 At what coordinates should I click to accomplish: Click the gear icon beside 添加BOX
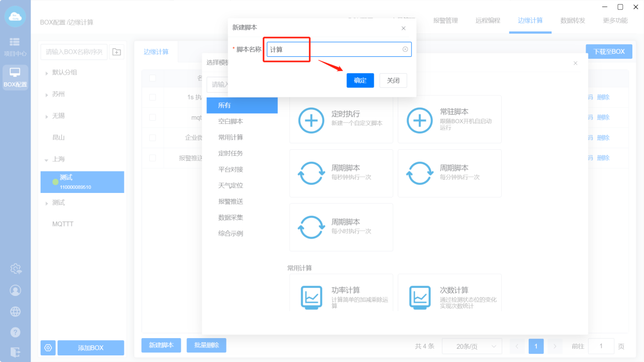pyautogui.click(x=48, y=348)
